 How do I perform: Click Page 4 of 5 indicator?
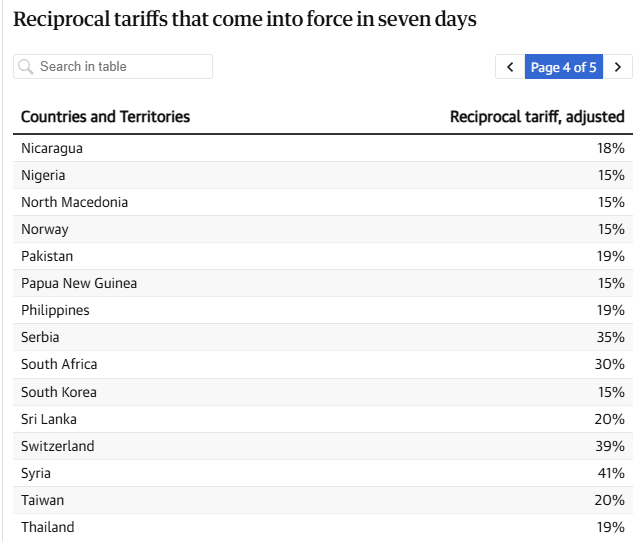point(564,67)
